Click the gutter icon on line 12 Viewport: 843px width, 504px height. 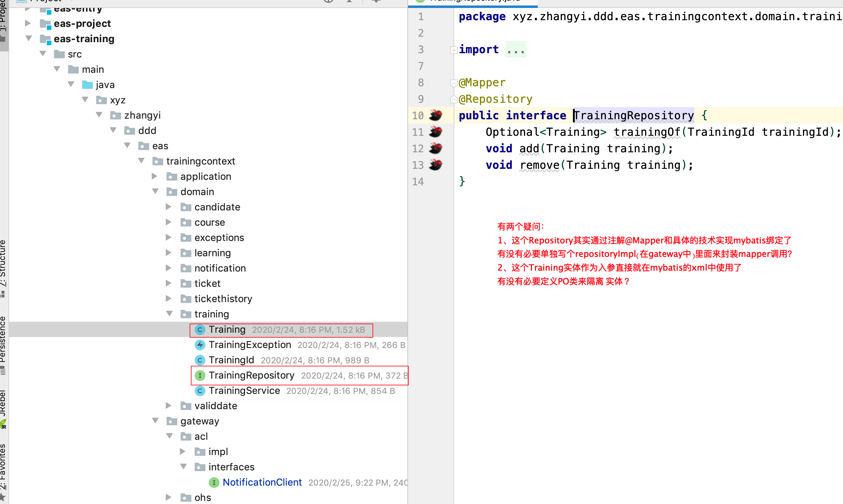coord(436,148)
